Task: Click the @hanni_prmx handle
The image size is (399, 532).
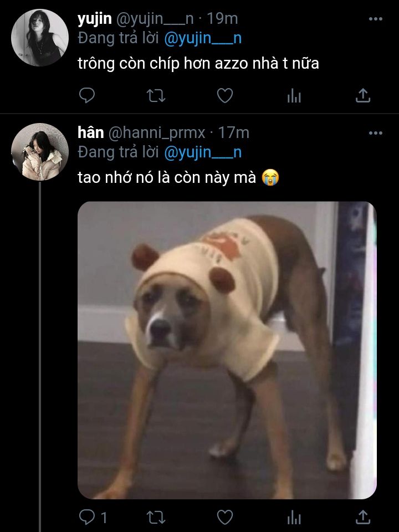Action: tap(157, 133)
